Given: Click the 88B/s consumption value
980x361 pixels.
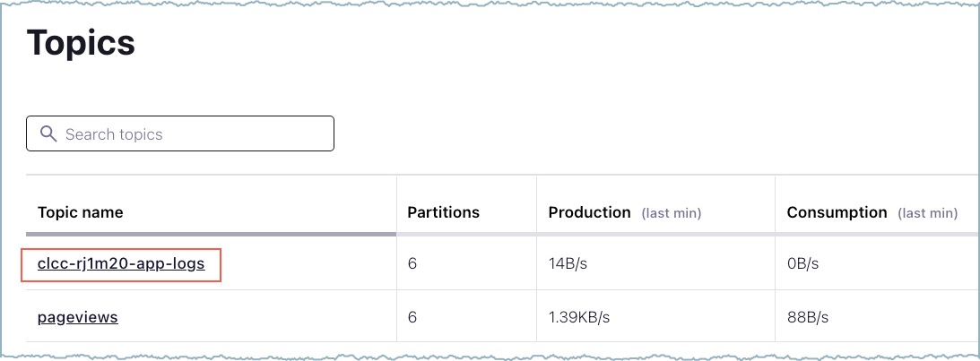Looking at the screenshot, I should coord(806,317).
